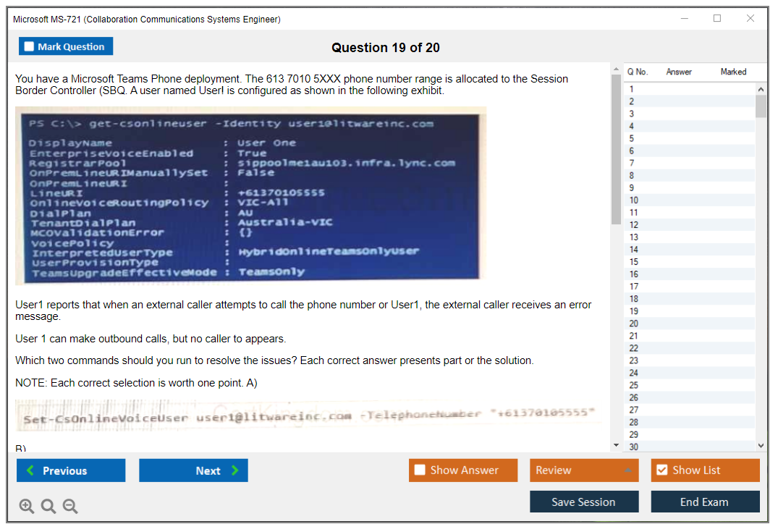The height and width of the screenshot is (532, 778).
Task: Select question 7 in the list
Action: (x=690, y=164)
